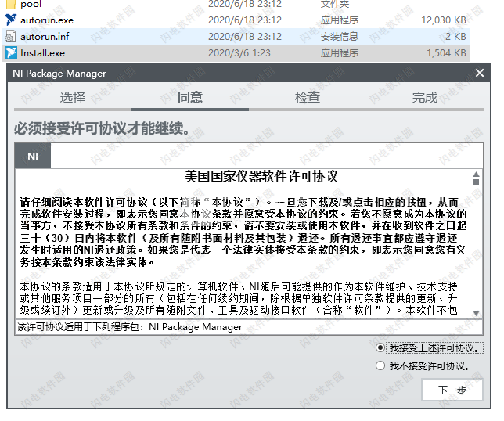Click the autorun.inf settings file icon

point(10,36)
